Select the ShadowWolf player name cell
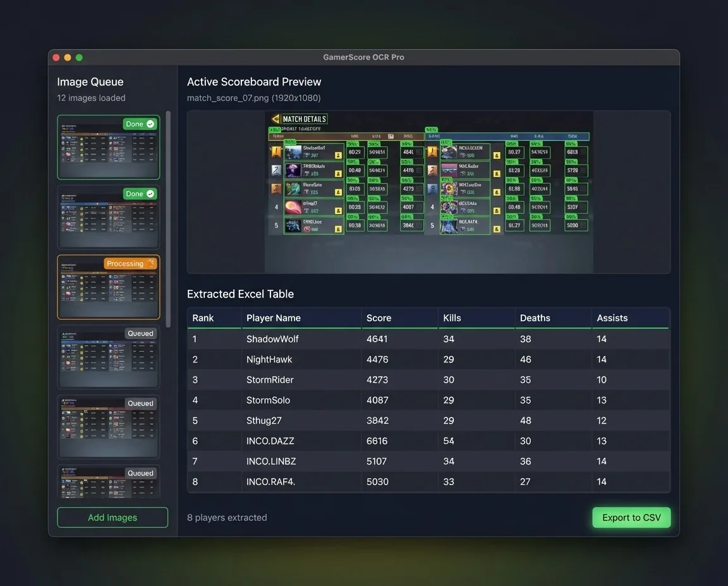Viewport: 728px width, 586px height. [x=272, y=338]
